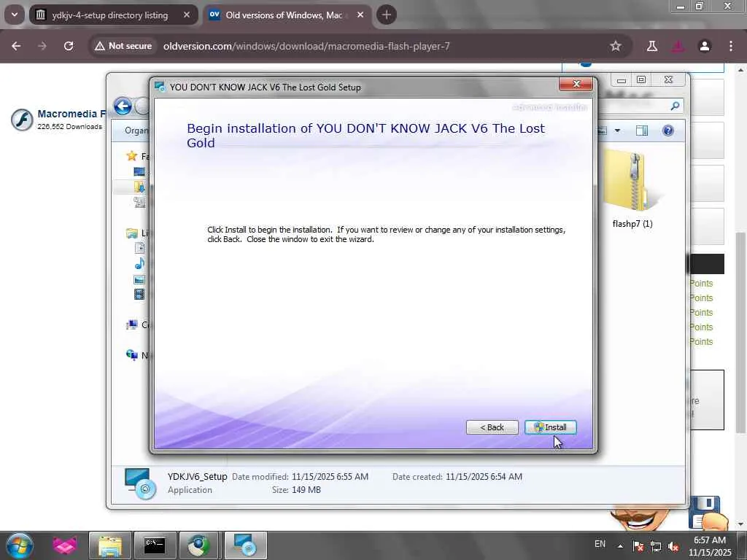Open the command prompt taskbar icon
The image size is (747, 560).
[155, 545]
